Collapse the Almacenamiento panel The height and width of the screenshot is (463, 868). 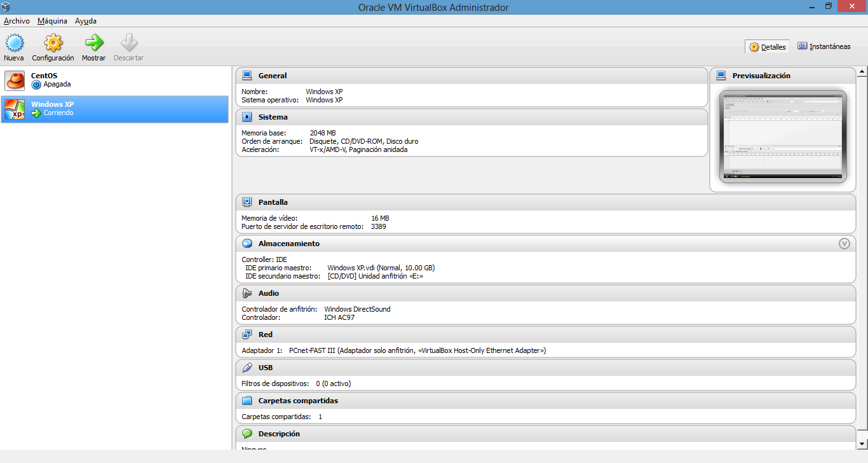pyautogui.click(x=844, y=243)
